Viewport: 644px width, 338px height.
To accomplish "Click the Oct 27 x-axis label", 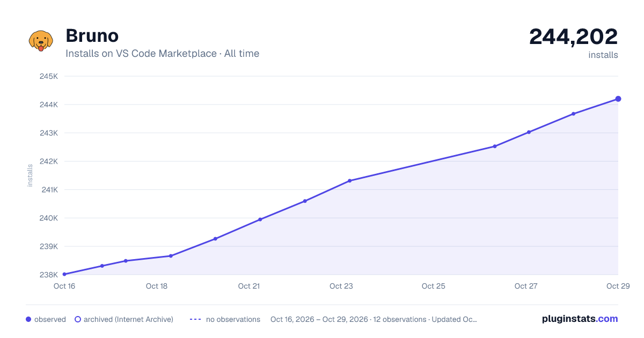I will tap(526, 286).
